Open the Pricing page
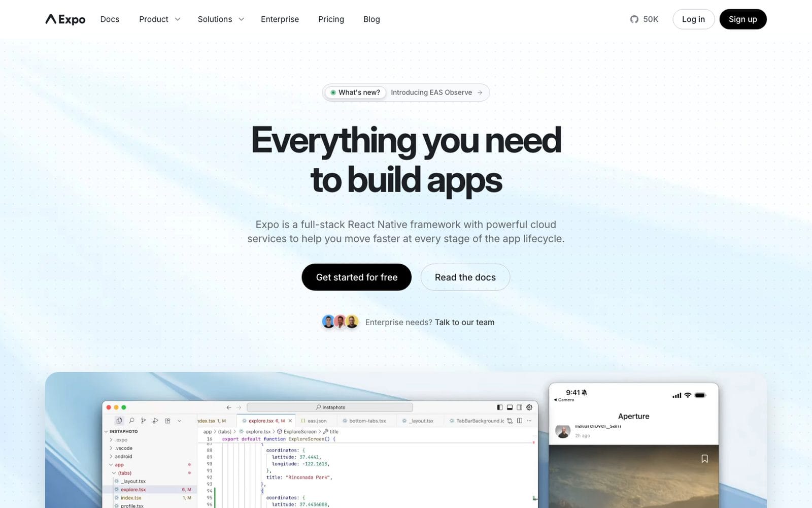Viewport: 812px width, 508px height. tap(331, 19)
